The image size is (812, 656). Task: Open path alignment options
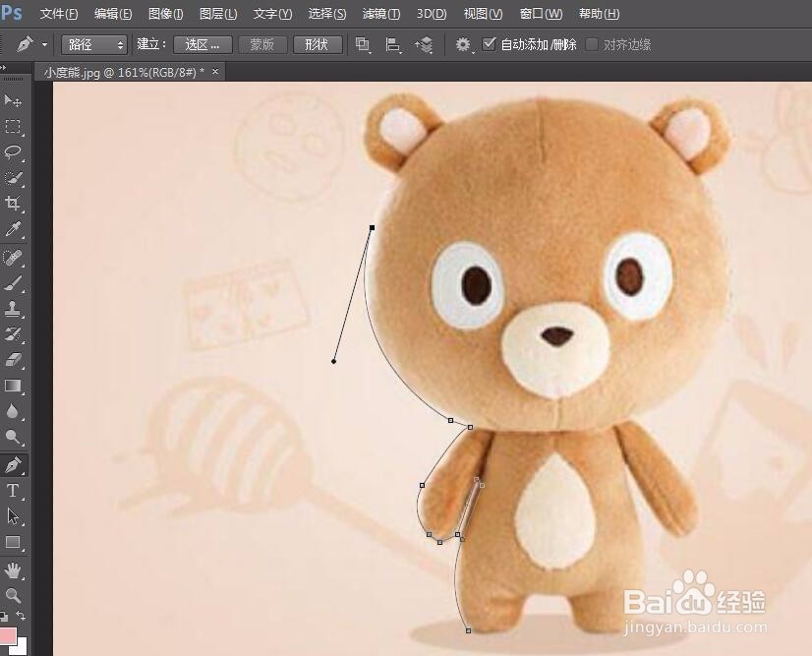(x=393, y=45)
